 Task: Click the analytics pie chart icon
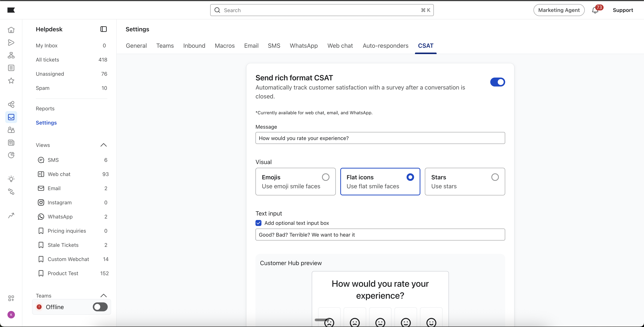(11, 155)
